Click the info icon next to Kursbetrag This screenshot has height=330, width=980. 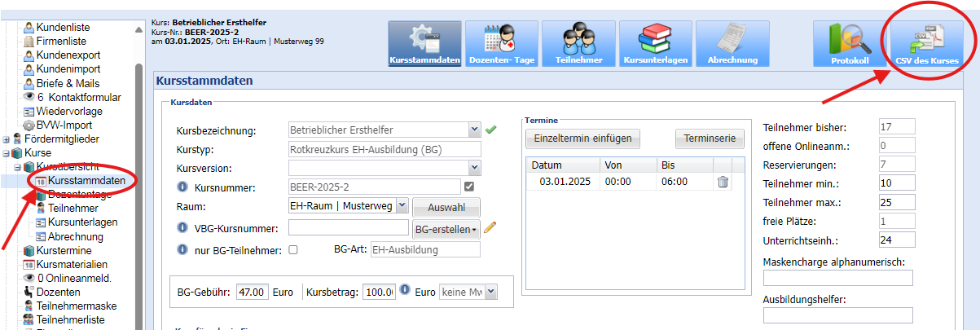(x=405, y=292)
